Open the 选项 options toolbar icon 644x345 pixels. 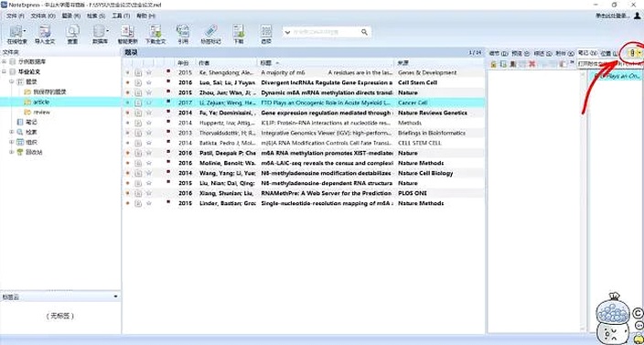[266, 32]
